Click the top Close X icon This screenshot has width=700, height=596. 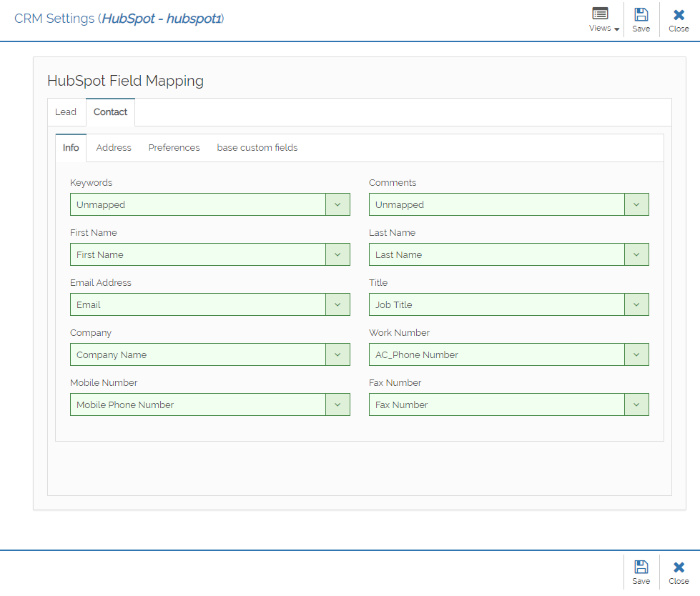[679, 15]
